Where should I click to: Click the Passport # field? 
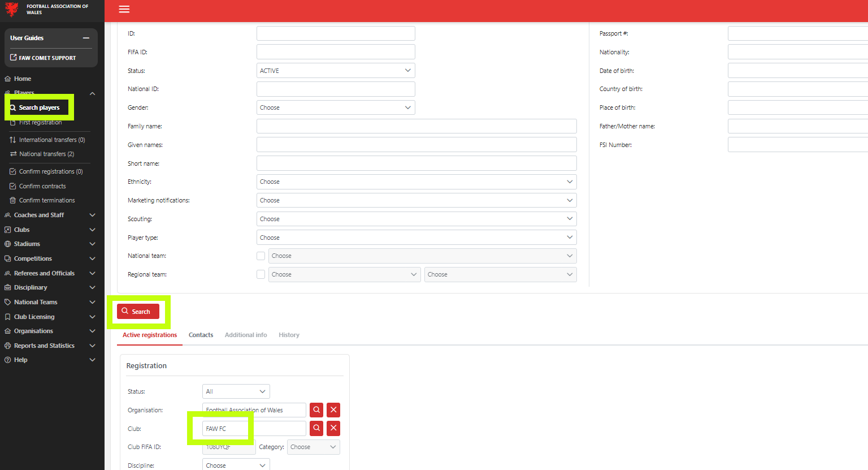click(x=798, y=33)
